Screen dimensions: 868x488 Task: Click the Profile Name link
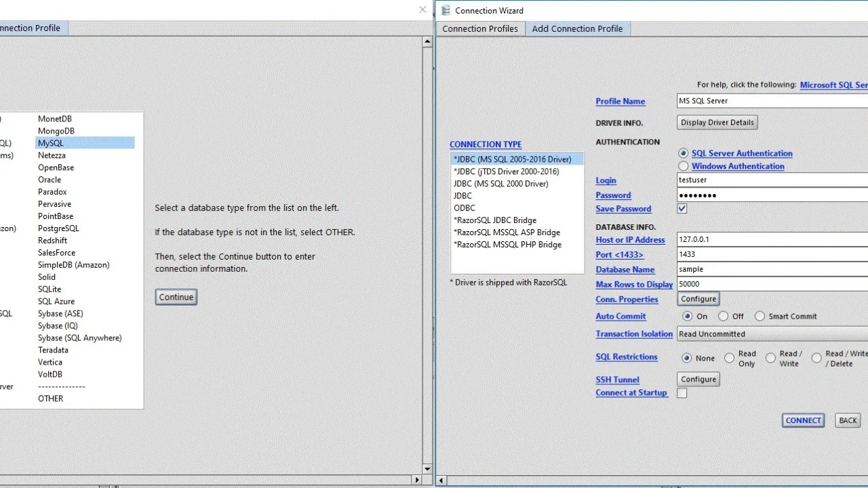(620, 102)
